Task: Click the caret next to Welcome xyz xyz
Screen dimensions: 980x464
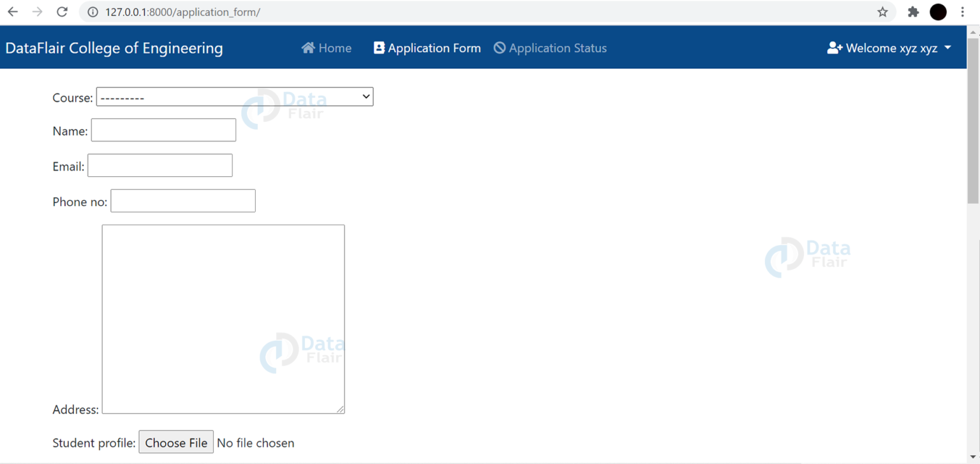Action: point(947,48)
